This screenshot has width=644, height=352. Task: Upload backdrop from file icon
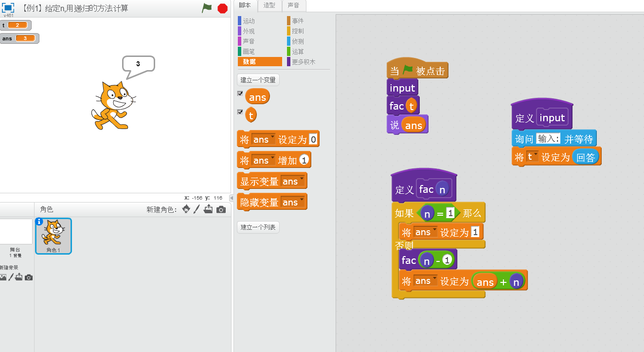coord(19,277)
